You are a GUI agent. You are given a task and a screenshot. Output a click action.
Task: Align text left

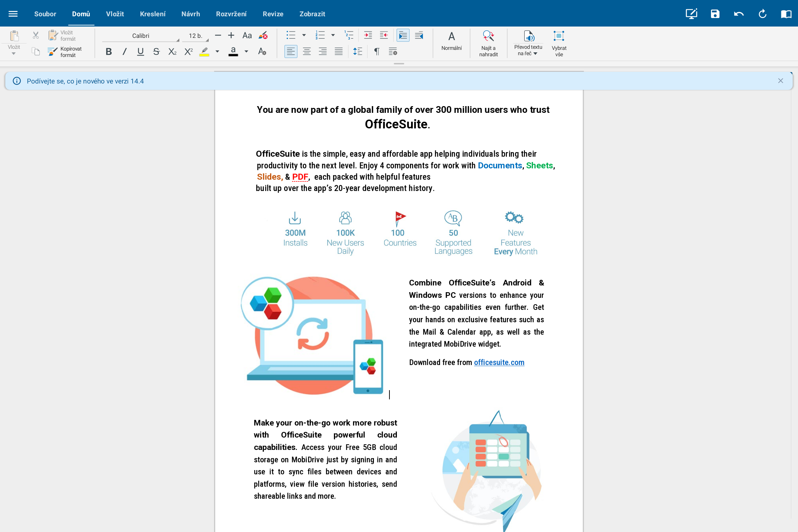(x=291, y=52)
